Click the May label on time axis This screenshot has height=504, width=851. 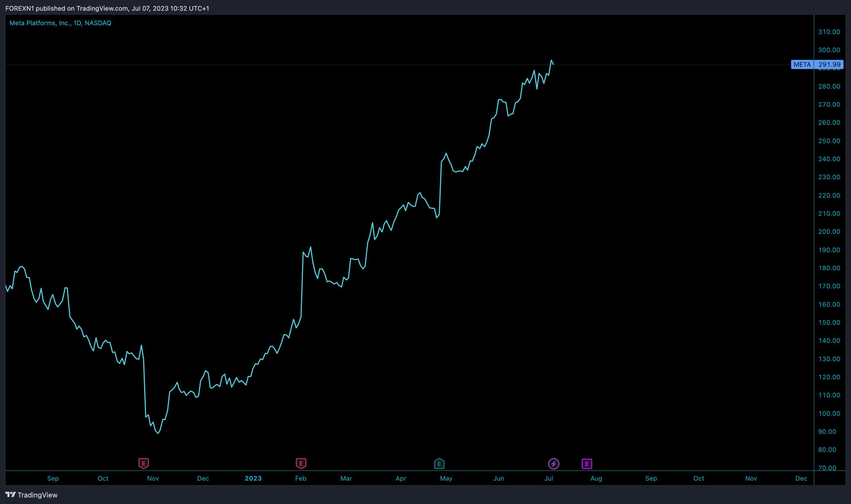tap(446, 478)
